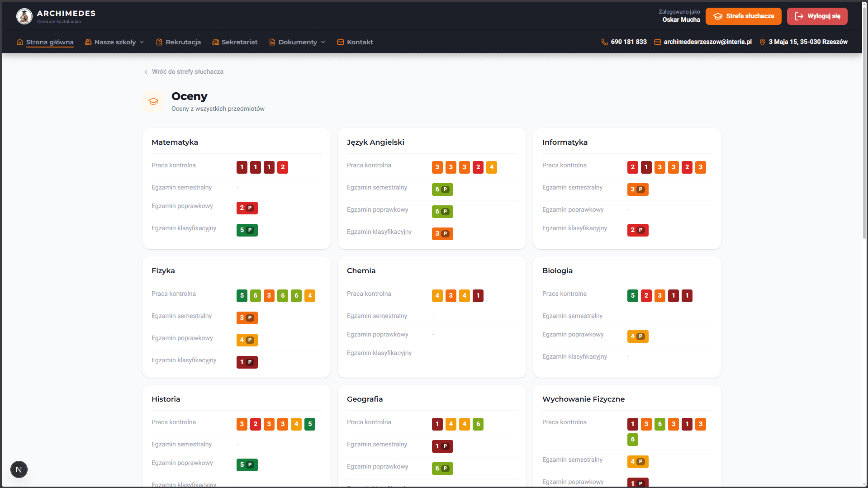Click the Fizyka card title
Viewport: 868px width, 488px height.
[x=163, y=271]
